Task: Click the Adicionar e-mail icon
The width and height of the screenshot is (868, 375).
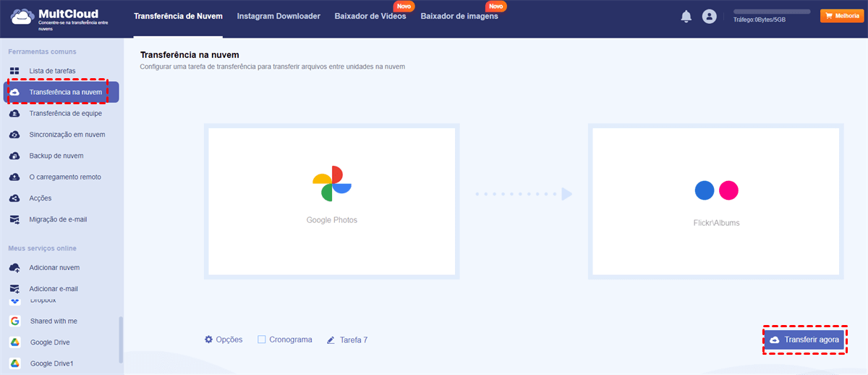Action: [14, 289]
